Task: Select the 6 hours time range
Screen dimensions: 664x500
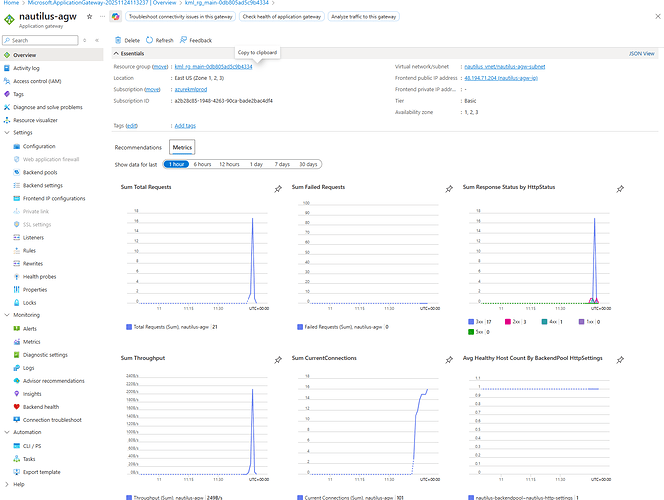Action: tap(202, 164)
